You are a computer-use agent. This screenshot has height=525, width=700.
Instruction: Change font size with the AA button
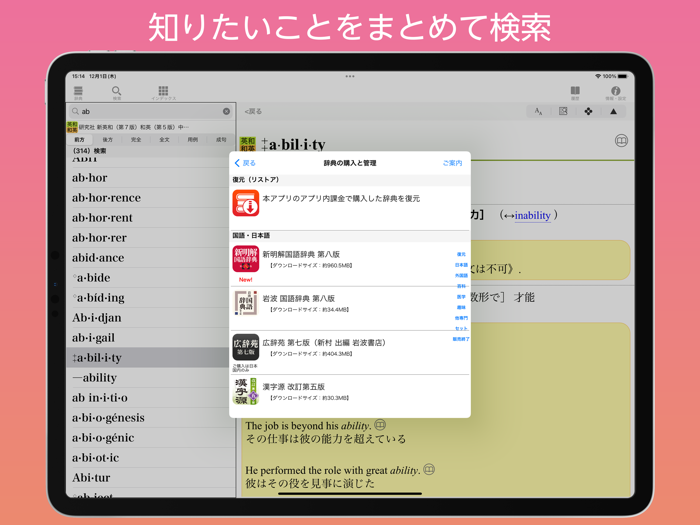(538, 111)
